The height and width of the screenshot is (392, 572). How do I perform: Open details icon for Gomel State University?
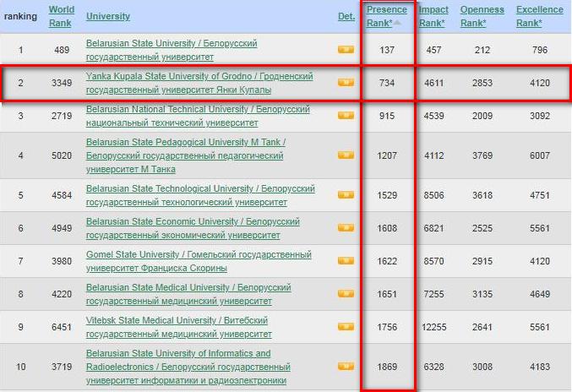coord(346,261)
